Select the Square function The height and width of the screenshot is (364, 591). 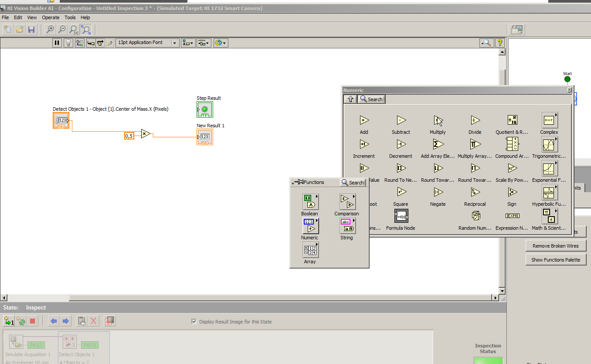tap(401, 192)
